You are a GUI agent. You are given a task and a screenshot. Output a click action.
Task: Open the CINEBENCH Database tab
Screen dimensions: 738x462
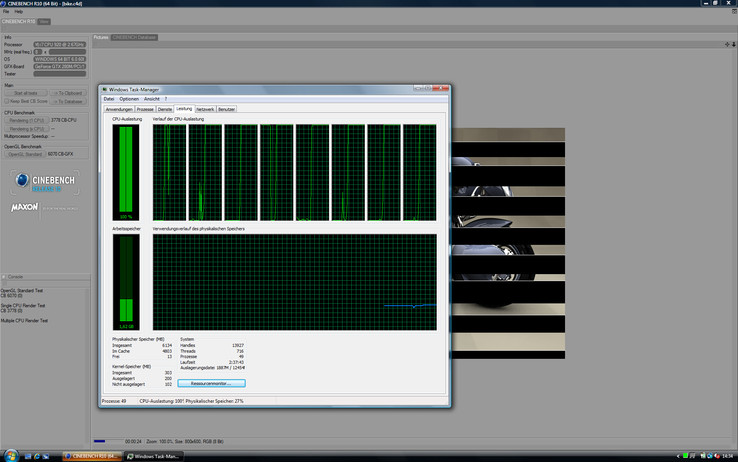134,37
